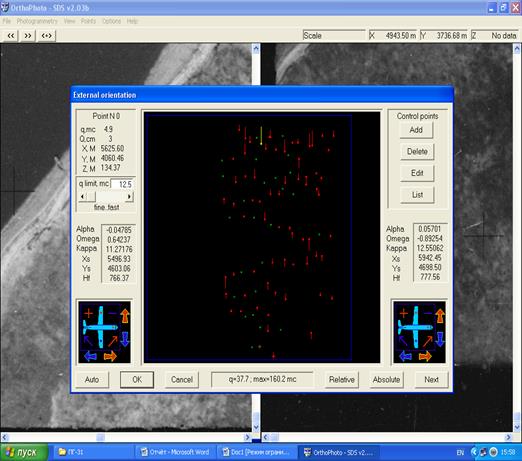
Task: Click the orange up arrow in left airplane panel
Action: tap(125, 316)
